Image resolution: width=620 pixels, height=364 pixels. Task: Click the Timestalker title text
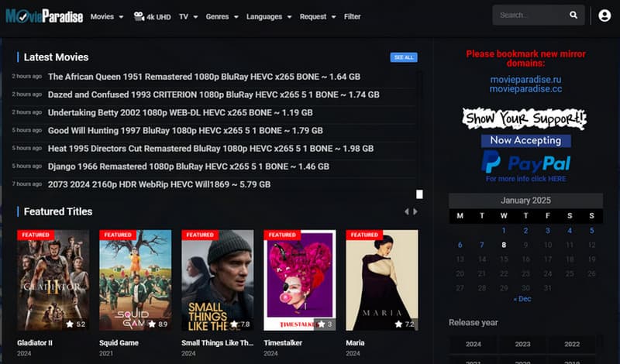coord(283,342)
